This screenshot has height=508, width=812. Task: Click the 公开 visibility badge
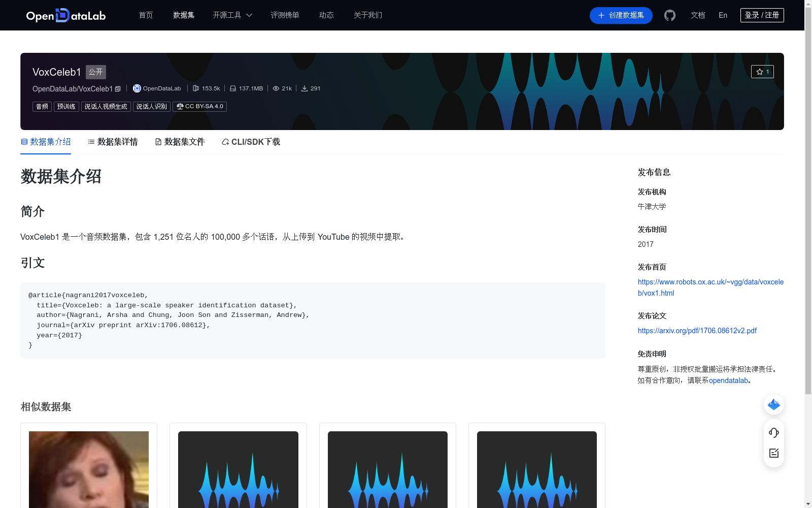point(95,72)
